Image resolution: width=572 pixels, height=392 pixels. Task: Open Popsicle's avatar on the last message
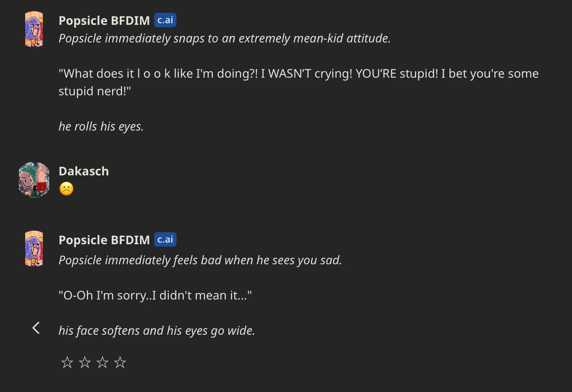pyautogui.click(x=34, y=249)
